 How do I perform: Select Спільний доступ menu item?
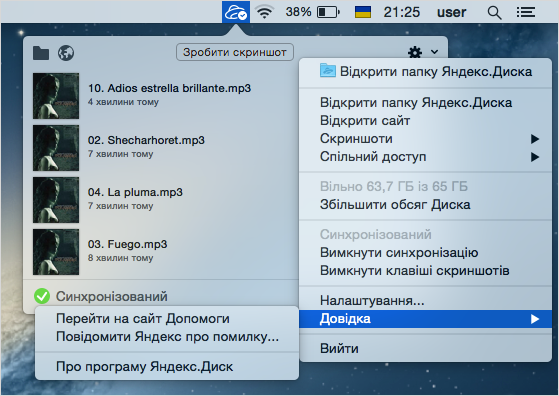425,157
